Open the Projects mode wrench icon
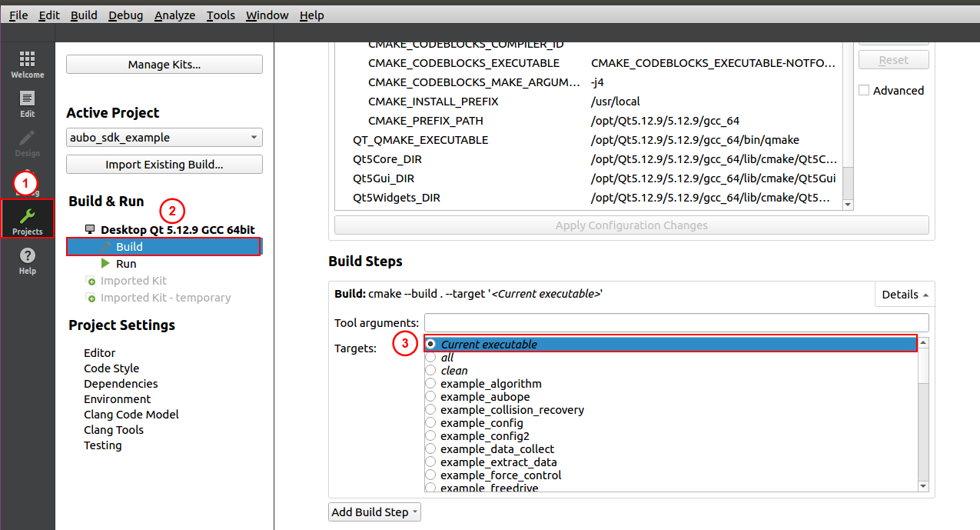The height and width of the screenshot is (530, 980). click(27, 218)
